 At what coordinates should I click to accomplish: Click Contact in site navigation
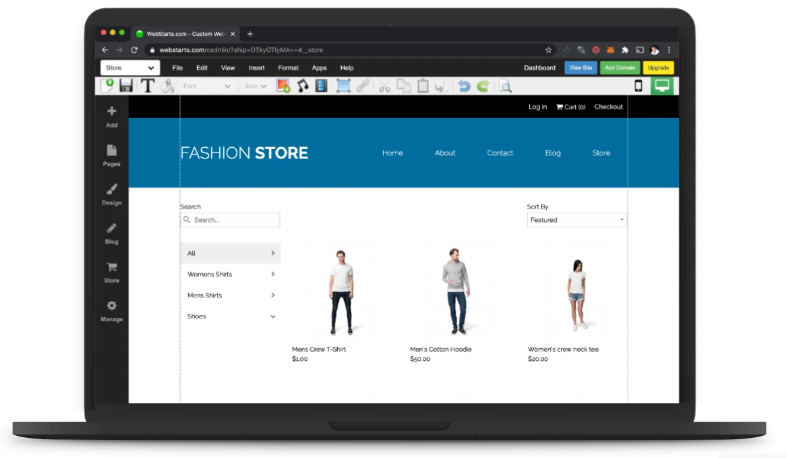(x=500, y=153)
